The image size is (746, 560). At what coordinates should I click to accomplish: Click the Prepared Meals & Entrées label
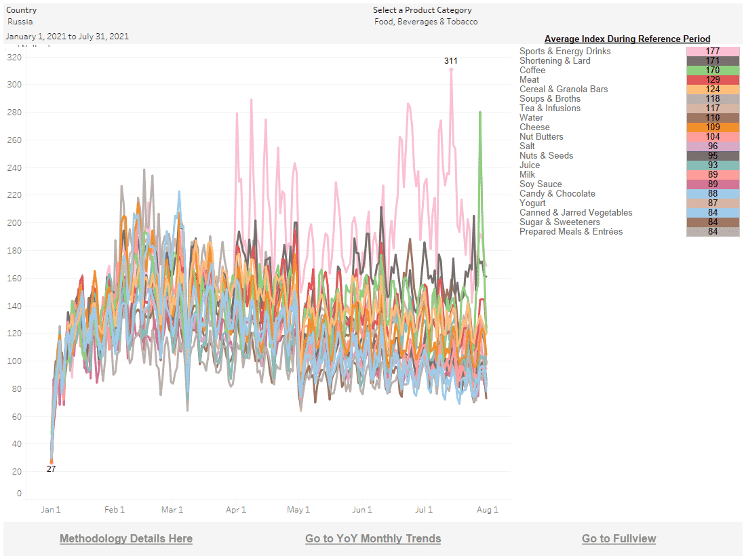click(571, 232)
